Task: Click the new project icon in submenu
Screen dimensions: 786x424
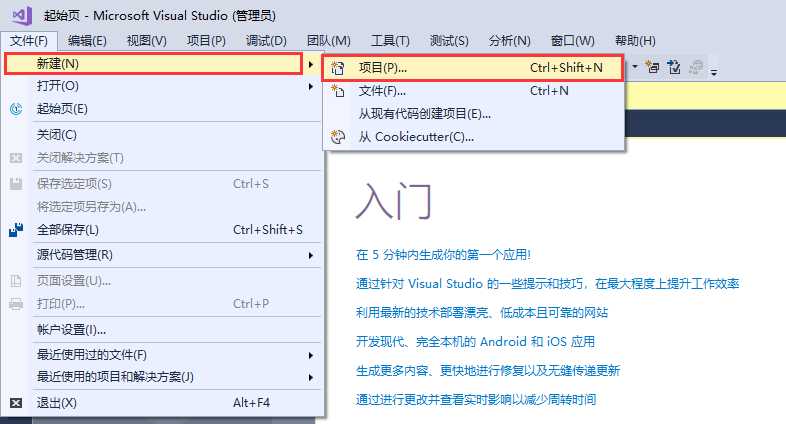Action: click(338, 68)
